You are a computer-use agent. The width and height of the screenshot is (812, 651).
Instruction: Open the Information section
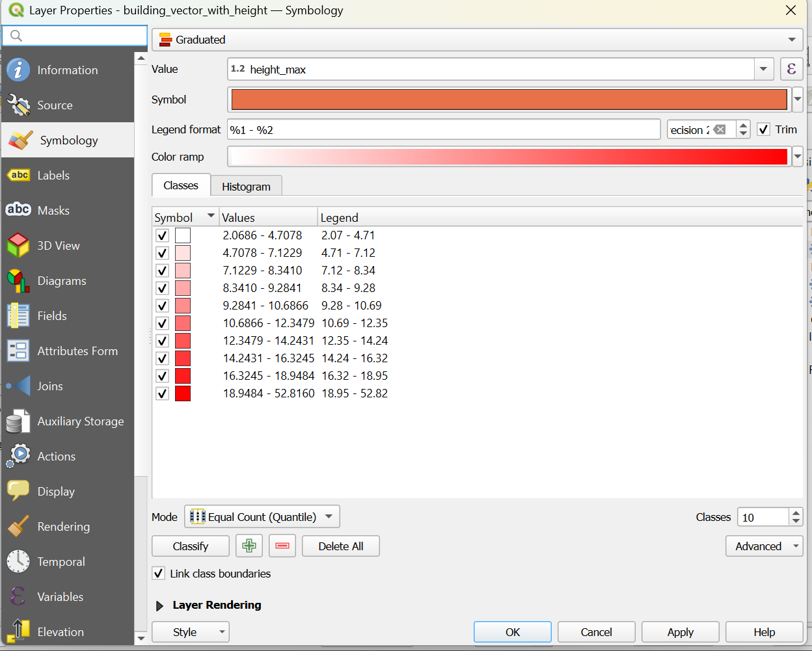68,70
